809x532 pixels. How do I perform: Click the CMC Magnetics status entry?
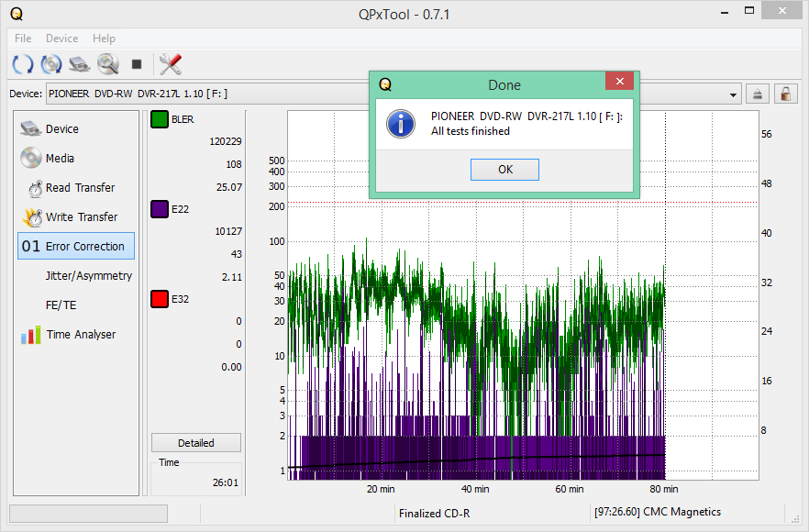tap(658, 512)
